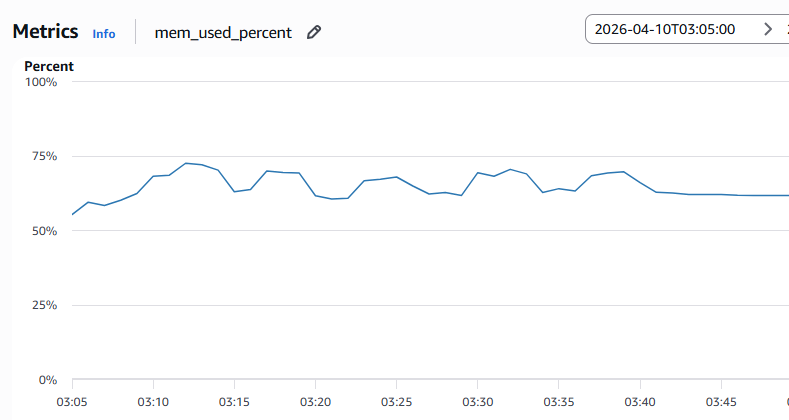Click the pencil edit icon beside mem_used_percent

coord(314,32)
